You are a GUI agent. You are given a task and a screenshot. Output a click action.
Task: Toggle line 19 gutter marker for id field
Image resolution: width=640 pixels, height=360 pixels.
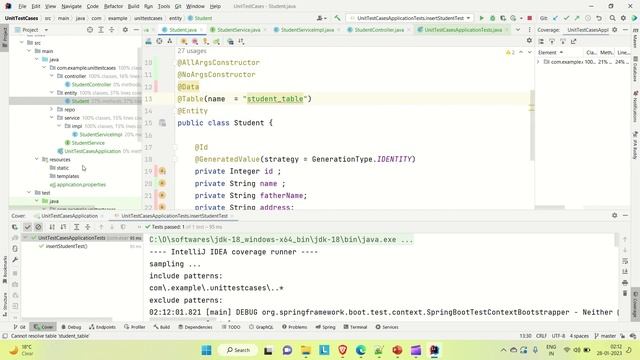pos(162,171)
